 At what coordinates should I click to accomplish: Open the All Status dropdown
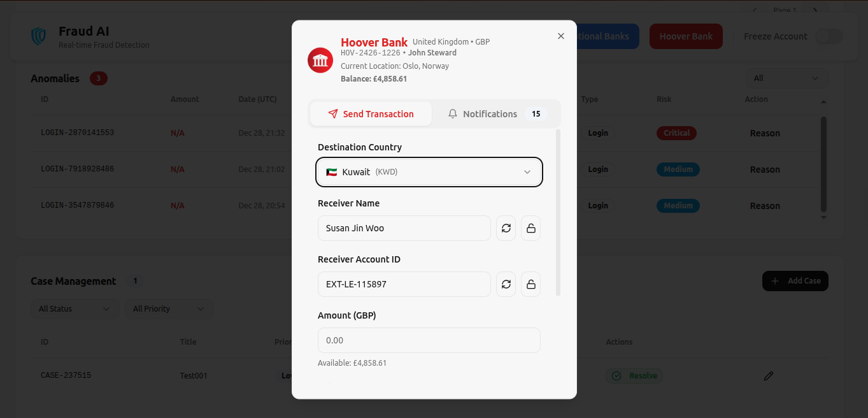point(75,309)
